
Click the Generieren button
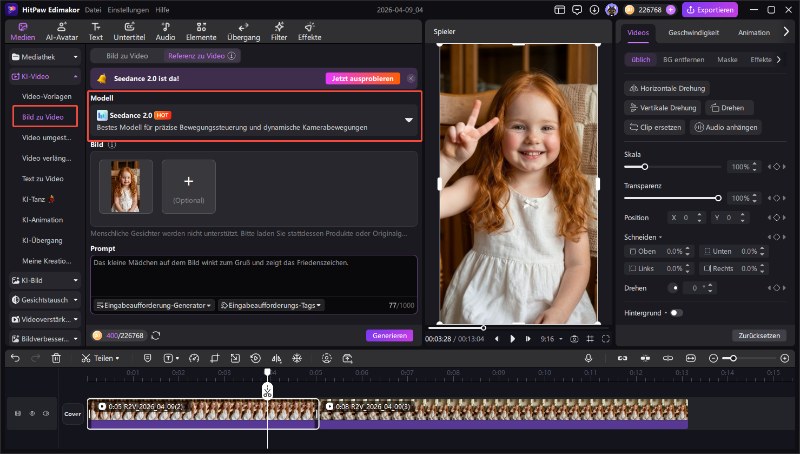coord(389,335)
